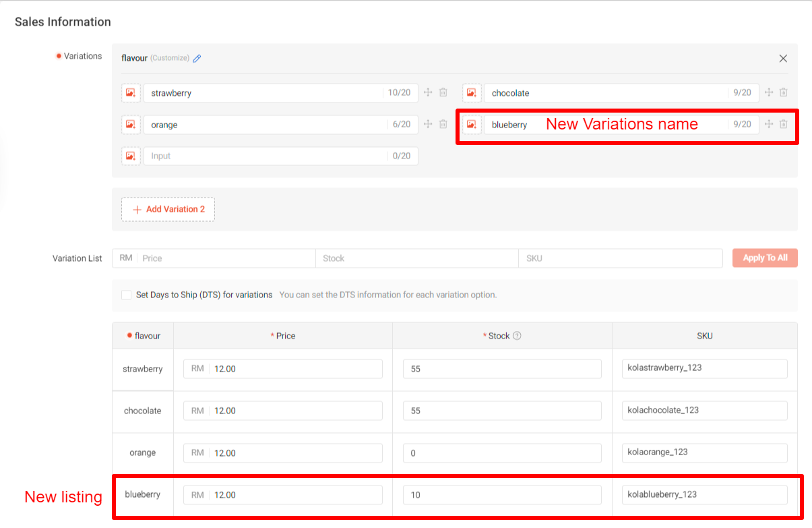Click the image upload icon beside blueberry

click(472, 125)
